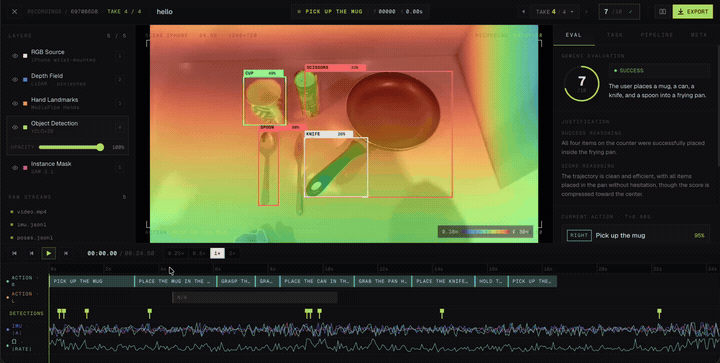Click the Hand Landmarks orange color swatch
This screenshot has width=720, height=363.
[x=25, y=103]
